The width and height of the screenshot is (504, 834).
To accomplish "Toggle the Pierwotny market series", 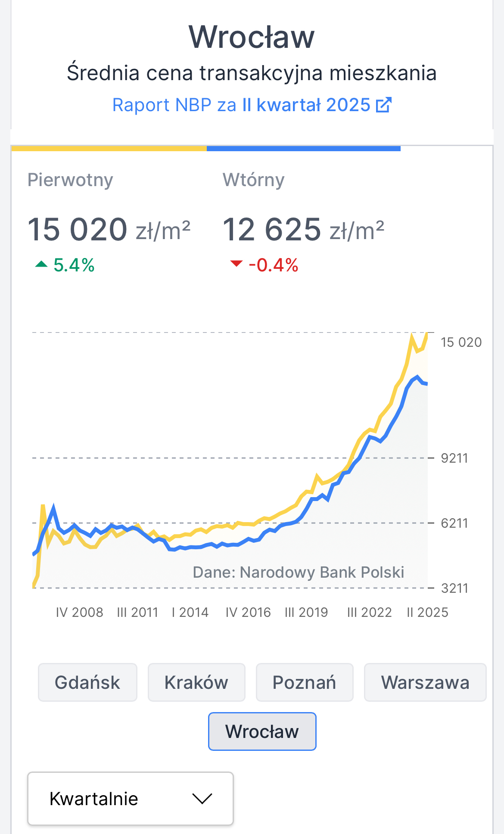I will point(70,180).
